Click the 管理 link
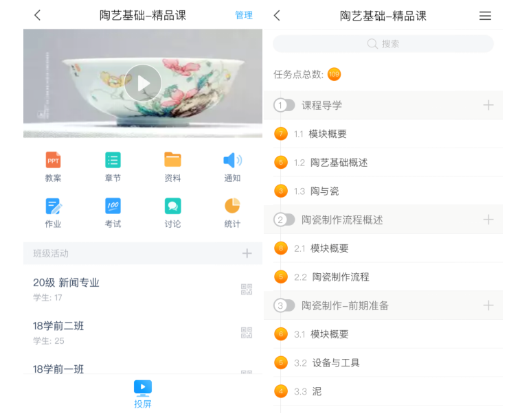This screenshot has height=420, width=531. click(x=244, y=15)
